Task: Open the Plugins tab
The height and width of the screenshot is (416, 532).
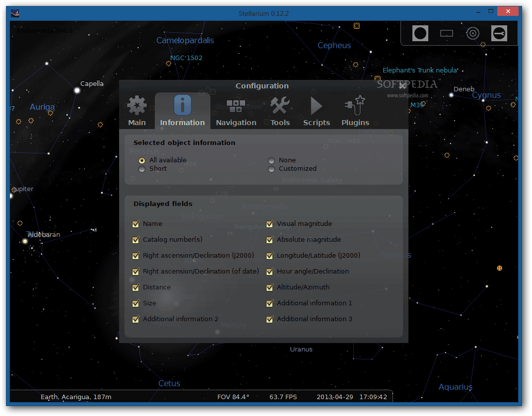Action: coord(355,111)
